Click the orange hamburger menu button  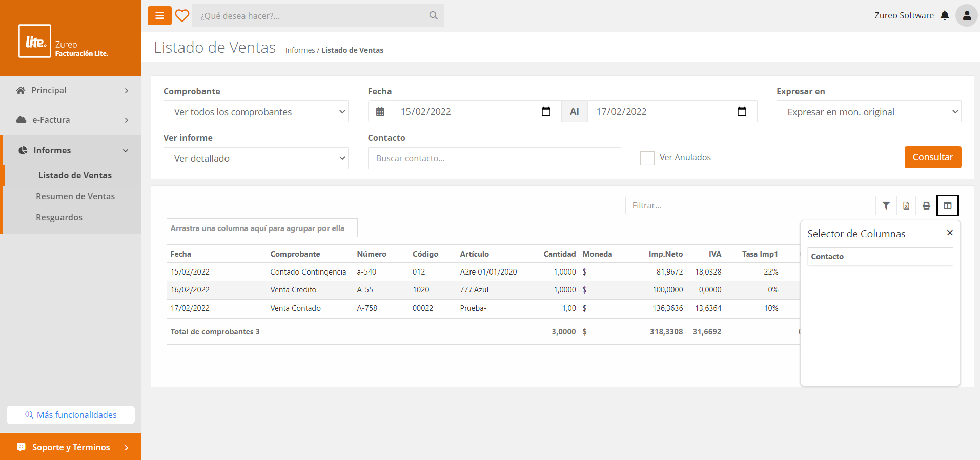(x=159, y=16)
